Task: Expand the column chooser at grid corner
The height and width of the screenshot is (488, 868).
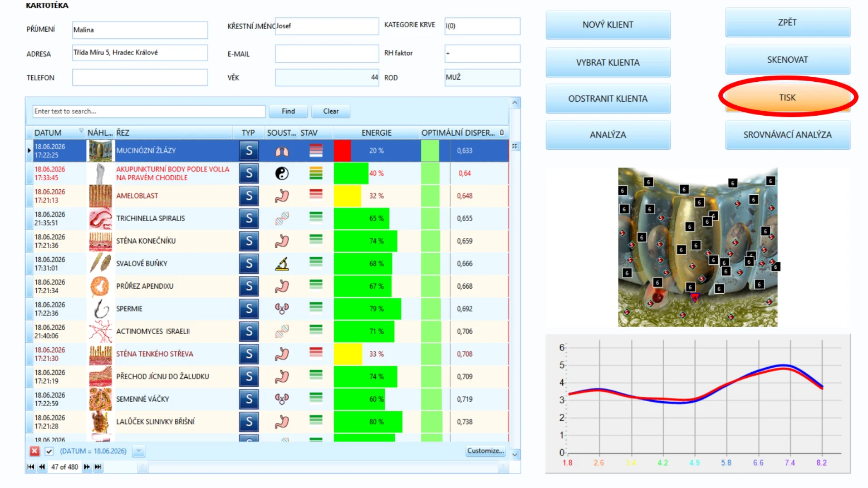Action: pyautogui.click(x=514, y=146)
